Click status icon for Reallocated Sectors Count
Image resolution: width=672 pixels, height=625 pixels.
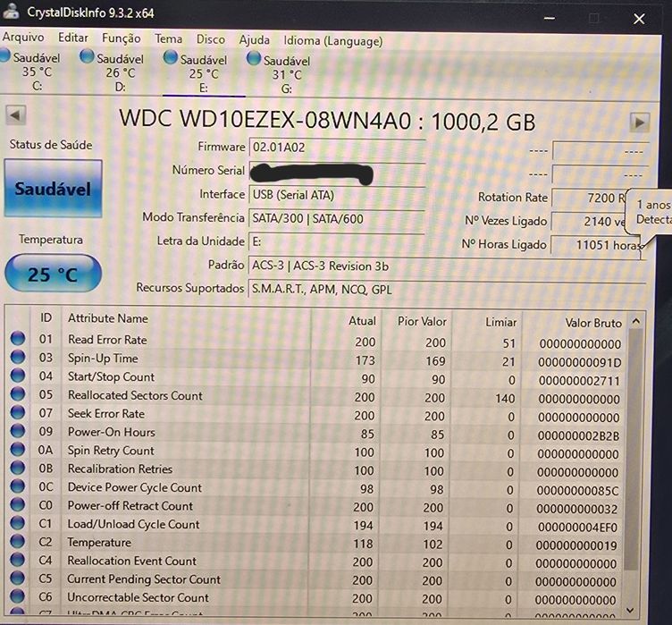[18, 393]
